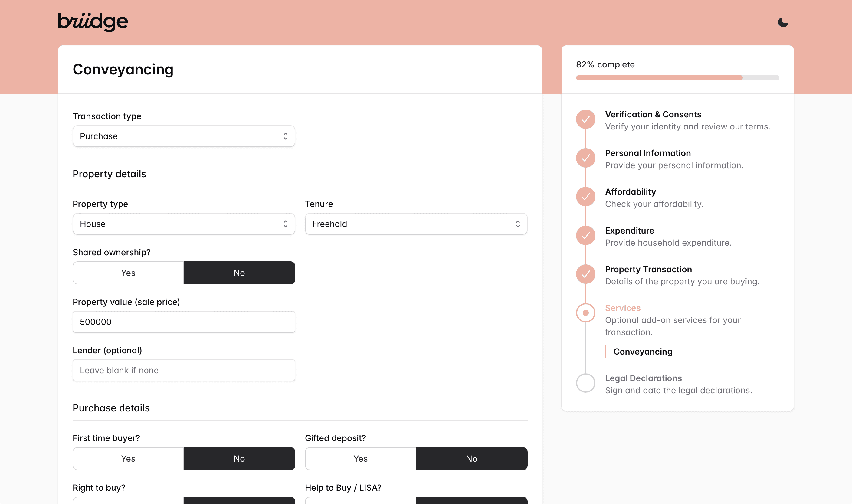Select Yes for Shared ownership
Screen dimensions: 852x504
(128, 273)
